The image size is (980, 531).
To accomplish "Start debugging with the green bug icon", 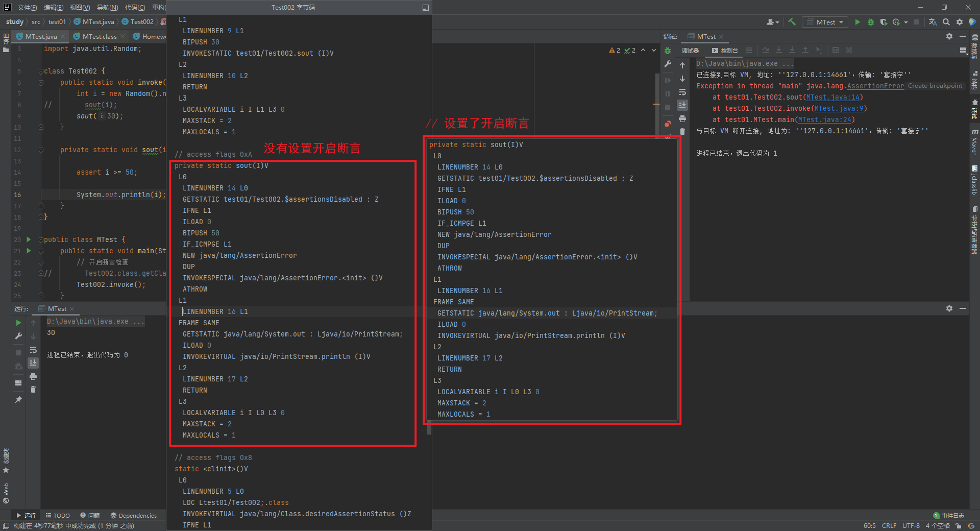I will pyautogui.click(x=871, y=22).
